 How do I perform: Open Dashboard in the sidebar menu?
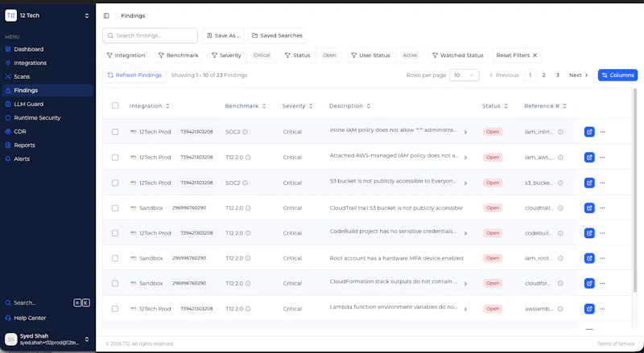(x=28, y=49)
